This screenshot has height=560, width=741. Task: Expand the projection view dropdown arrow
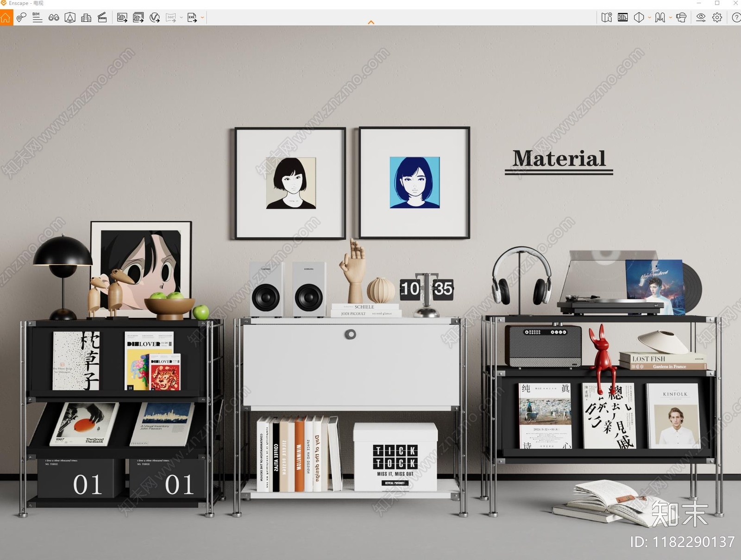point(649,18)
